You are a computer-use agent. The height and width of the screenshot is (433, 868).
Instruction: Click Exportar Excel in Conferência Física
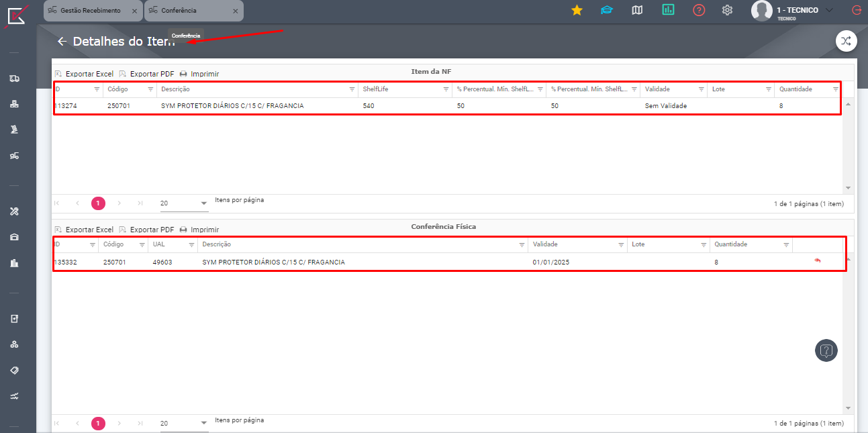(x=84, y=230)
